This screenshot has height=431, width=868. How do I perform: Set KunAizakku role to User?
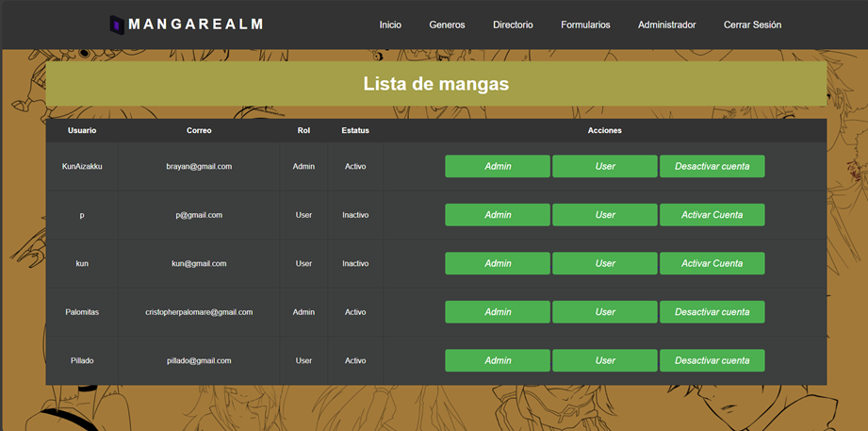[605, 166]
